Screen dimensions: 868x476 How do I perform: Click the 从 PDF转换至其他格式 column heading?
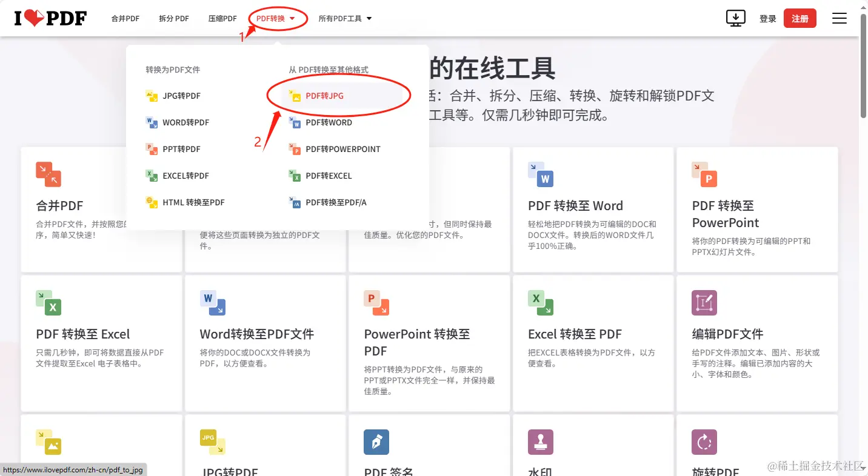tap(329, 70)
